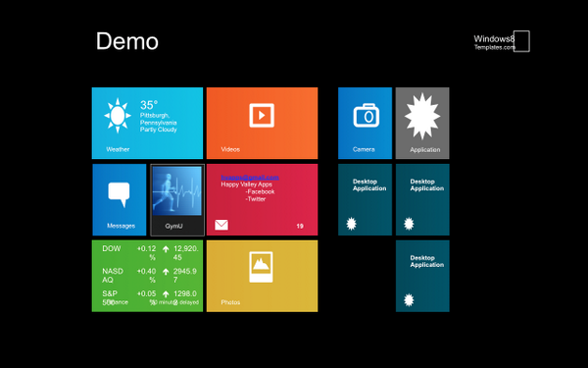The image size is (588, 368).
Task: Click starburst icon on bottom Desktop Application tile
Action: click(x=409, y=300)
